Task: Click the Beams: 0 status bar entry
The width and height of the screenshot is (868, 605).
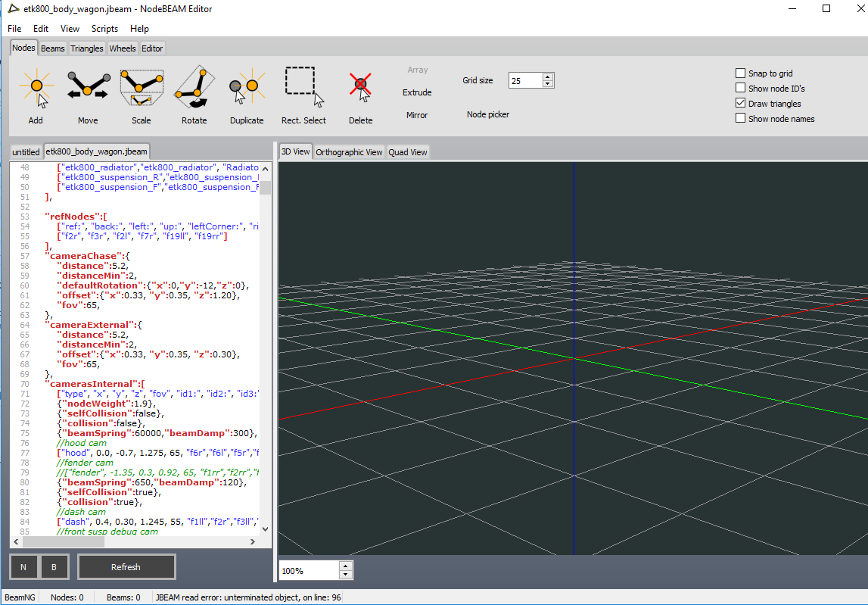Action: 123,597
